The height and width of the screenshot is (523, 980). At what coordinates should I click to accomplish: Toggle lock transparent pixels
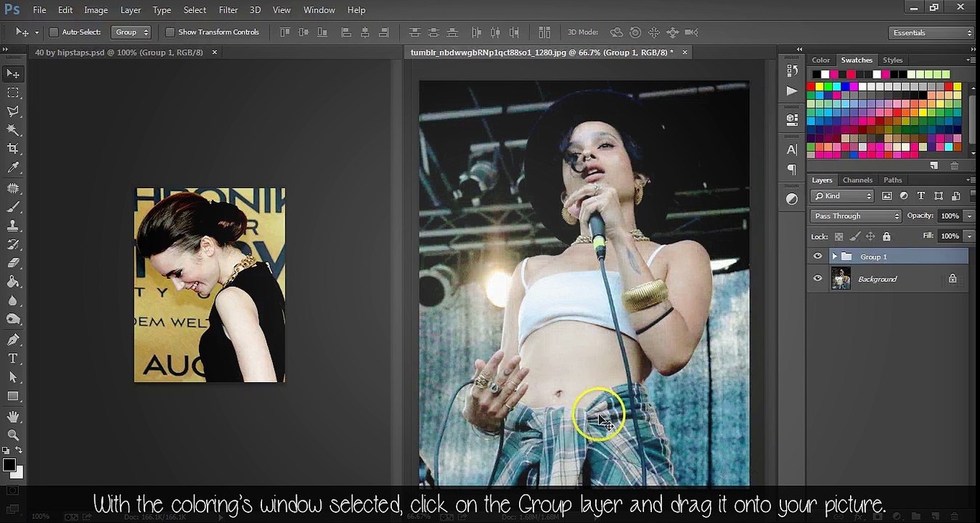839,237
